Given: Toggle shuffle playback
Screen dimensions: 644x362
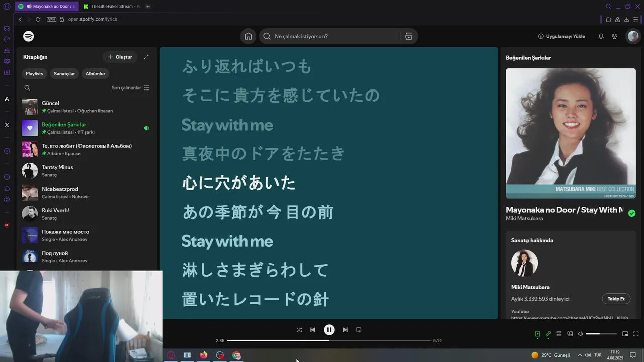Looking at the screenshot, I should (x=299, y=330).
